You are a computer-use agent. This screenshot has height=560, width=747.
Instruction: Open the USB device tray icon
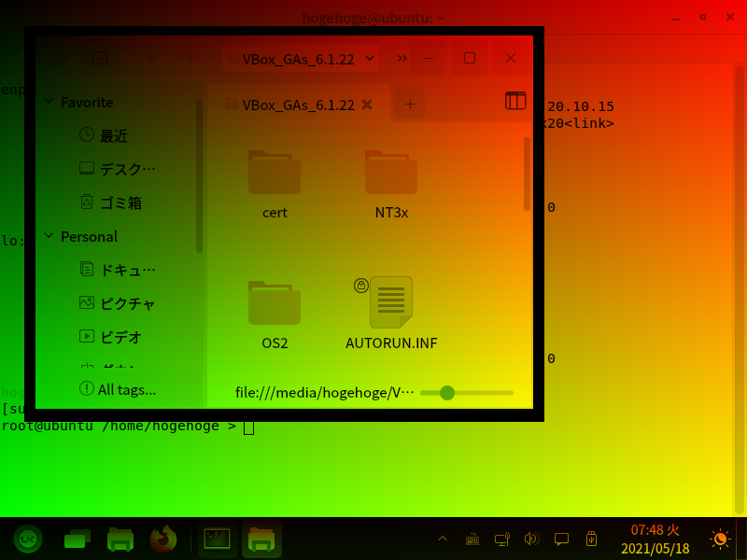(x=591, y=539)
